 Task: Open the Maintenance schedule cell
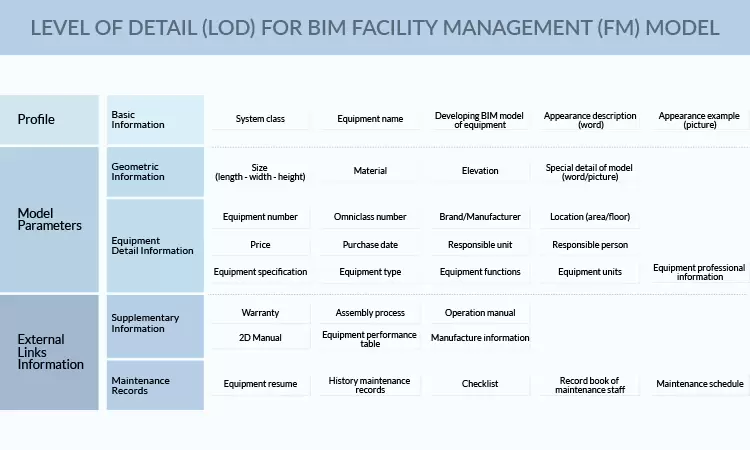(x=699, y=384)
